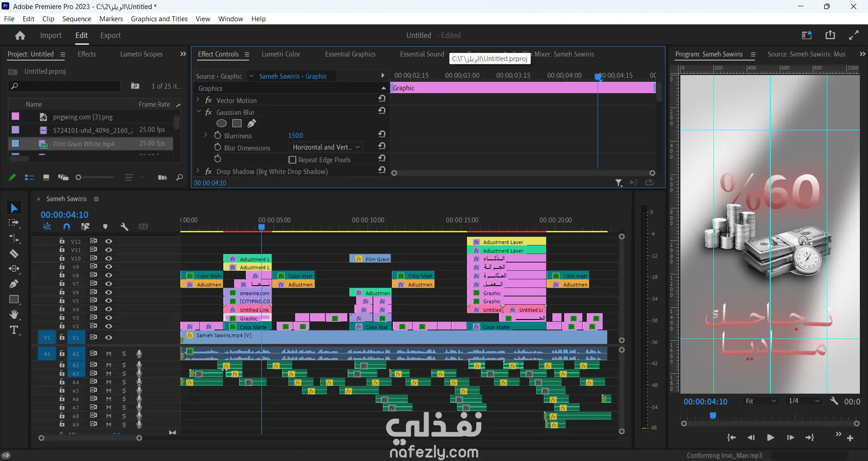Open playback resolution 1/4 dropdown
The height and width of the screenshot is (461, 868).
(804, 401)
